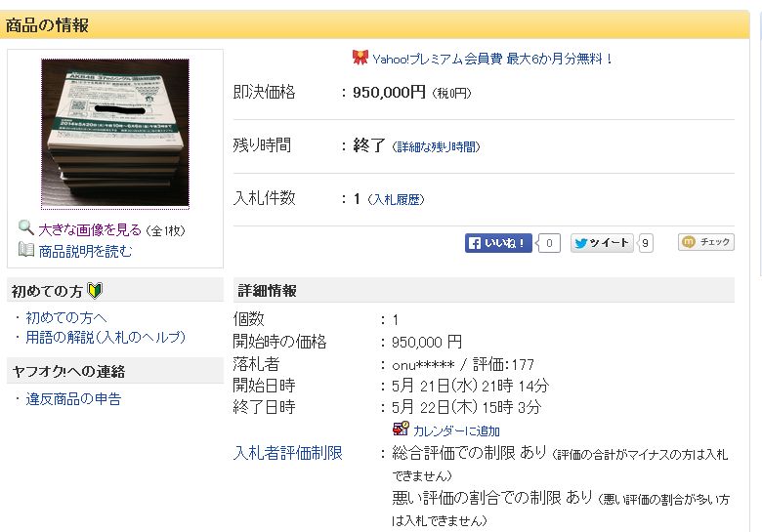Click the red ribbon icon next to Yahoo!プレミアム
The image size is (762, 532).
[x=360, y=58]
